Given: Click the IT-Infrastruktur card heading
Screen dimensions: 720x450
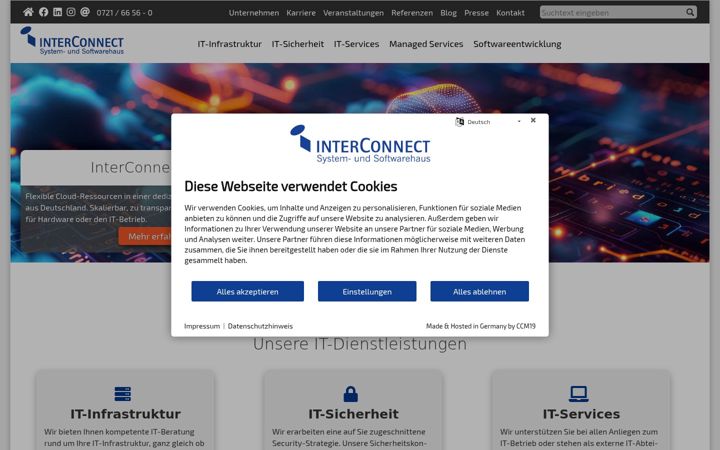Looking at the screenshot, I should point(125,414).
